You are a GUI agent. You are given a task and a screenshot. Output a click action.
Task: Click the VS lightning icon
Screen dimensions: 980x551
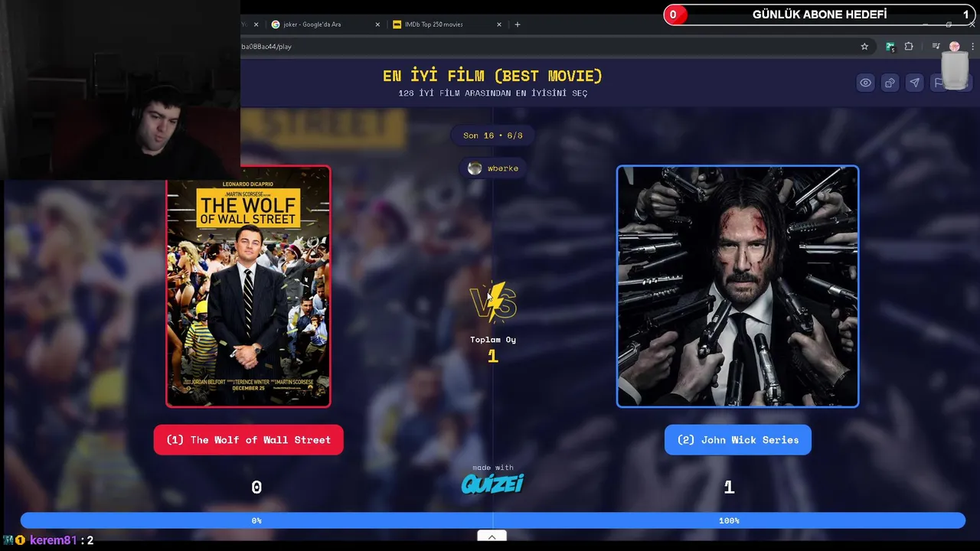[493, 302]
